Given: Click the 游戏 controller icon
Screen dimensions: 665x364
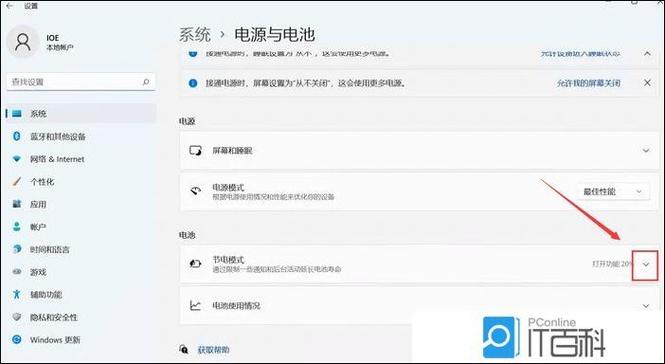Looking at the screenshot, I should (x=17, y=272).
